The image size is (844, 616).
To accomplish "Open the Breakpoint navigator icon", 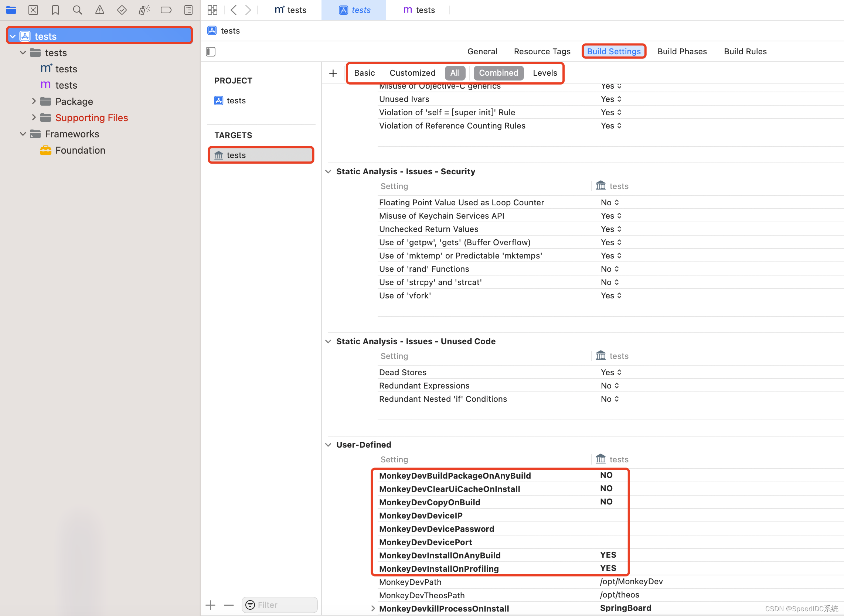I will click(166, 10).
